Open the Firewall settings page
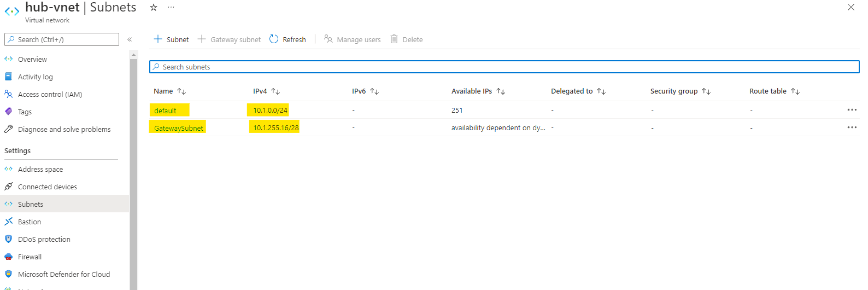The width and height of the screenshot is (868, 290). pyautogui.click(x=30, y=257)
